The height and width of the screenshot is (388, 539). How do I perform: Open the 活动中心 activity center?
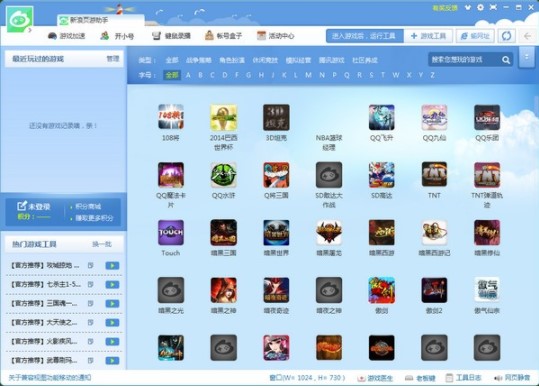[x=275, y=36]
